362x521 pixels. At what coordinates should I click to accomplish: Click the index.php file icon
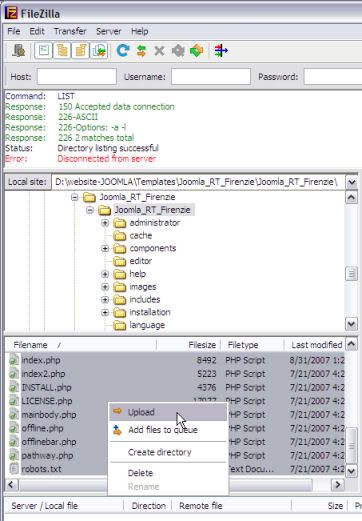pos(14,360)
